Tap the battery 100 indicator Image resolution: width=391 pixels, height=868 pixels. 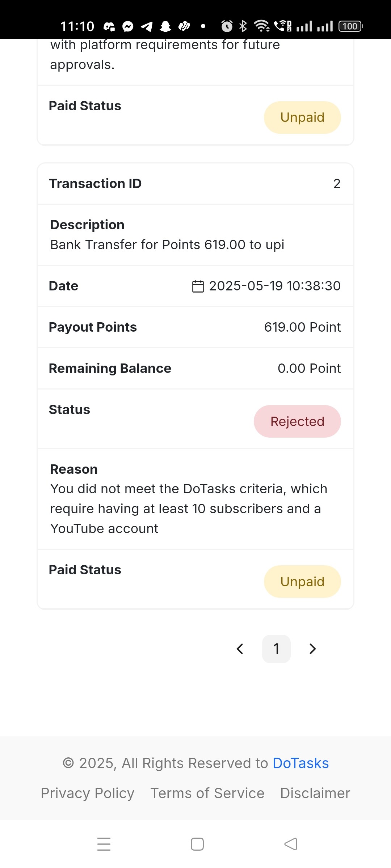(x=350, y=26)
